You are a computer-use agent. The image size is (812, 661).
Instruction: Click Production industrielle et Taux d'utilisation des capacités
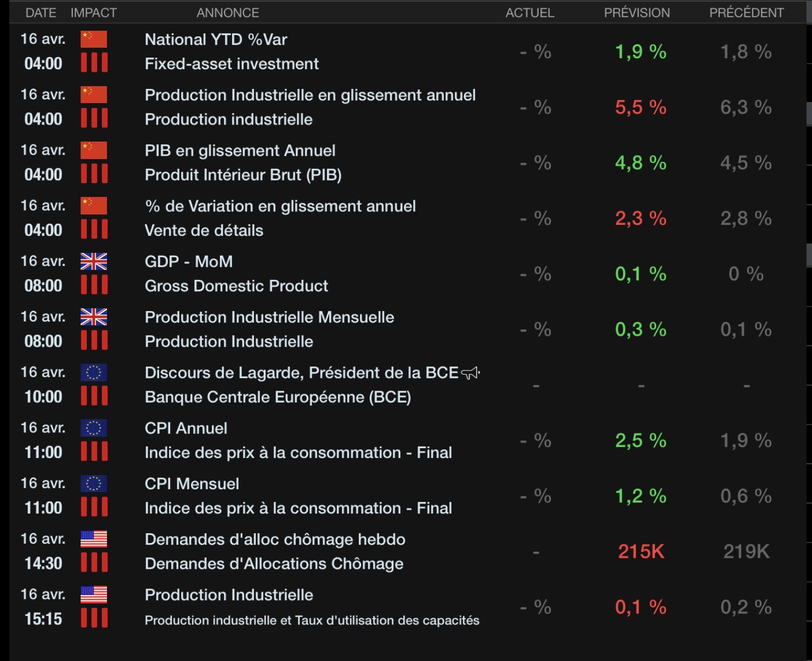click(312, 620)
